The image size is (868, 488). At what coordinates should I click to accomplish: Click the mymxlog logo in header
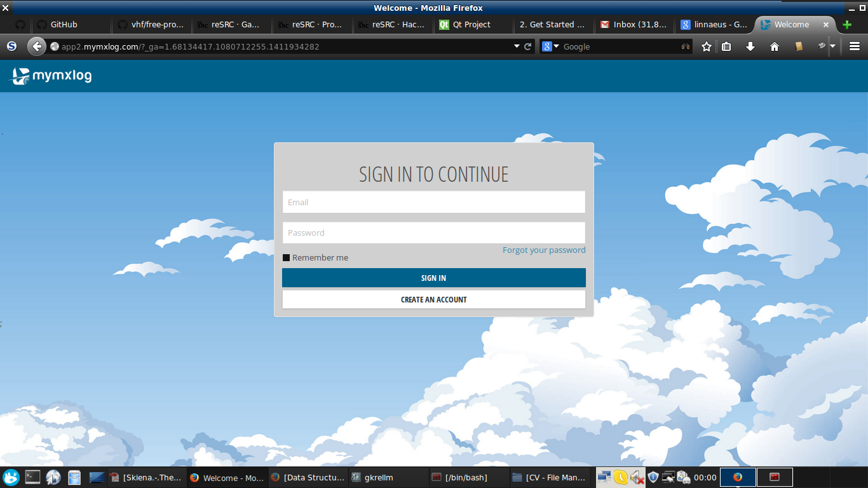(x=51, y=76)
